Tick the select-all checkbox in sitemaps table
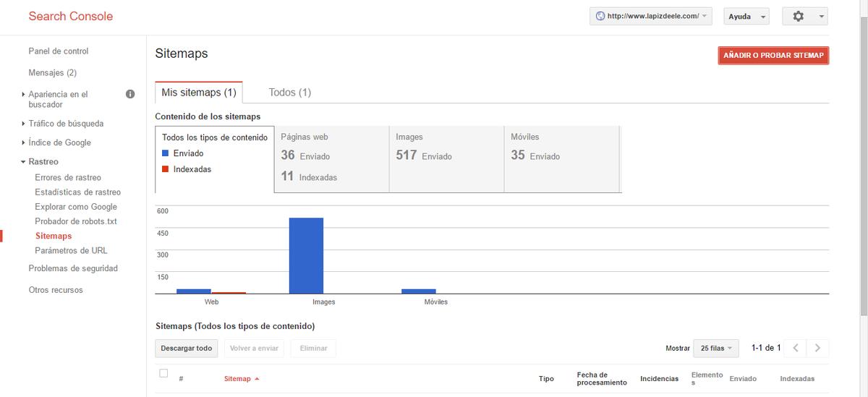 point(163,374)
